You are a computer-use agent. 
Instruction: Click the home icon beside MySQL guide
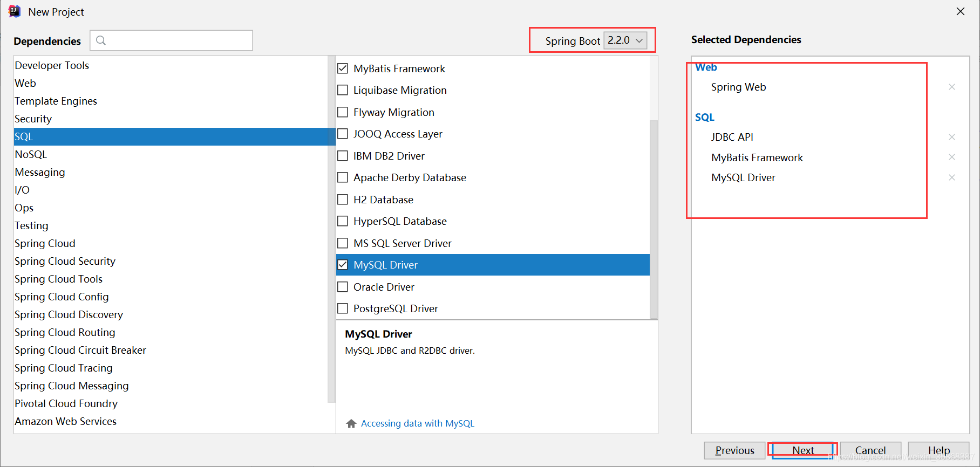tap(351, 423)
